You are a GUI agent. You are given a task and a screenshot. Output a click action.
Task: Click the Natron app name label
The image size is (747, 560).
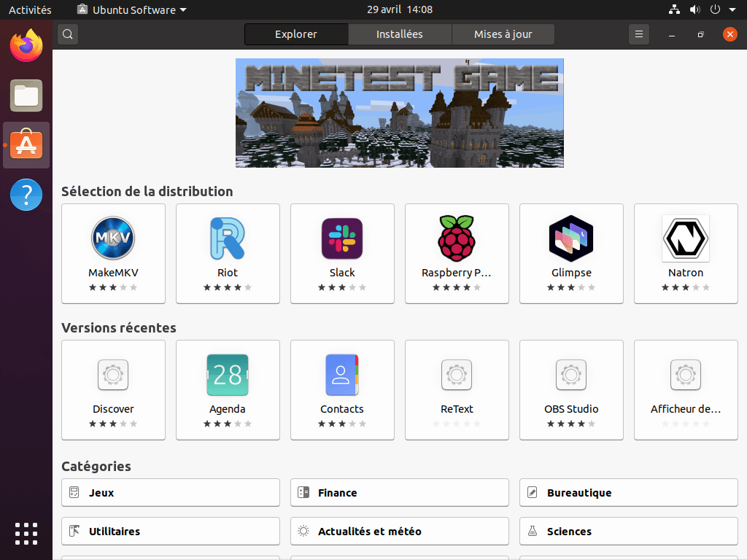686,273
